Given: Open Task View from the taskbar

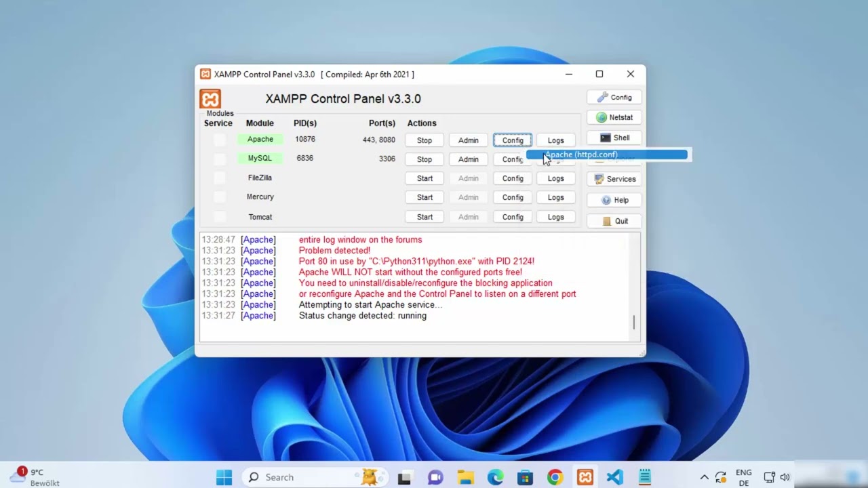Looking at the screenshot, I should 405,477.
